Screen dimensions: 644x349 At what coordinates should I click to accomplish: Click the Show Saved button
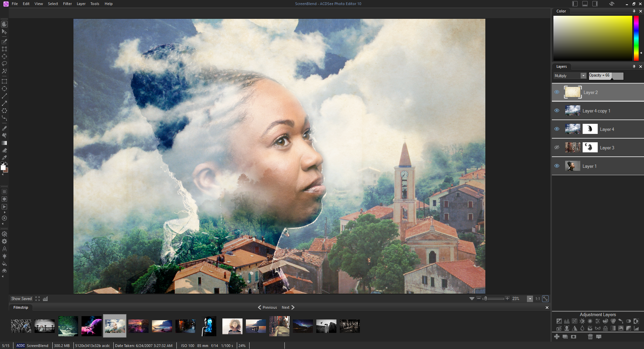click(x=21, y=299)
